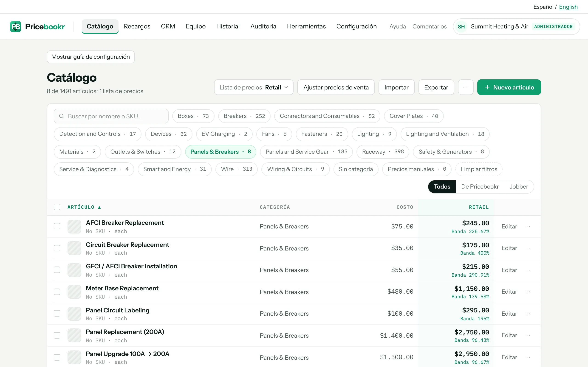This screenshot has height=367, width=588.
Task: Click the ascending sort arrow on Artículo
Action: (x=99, y=207)
